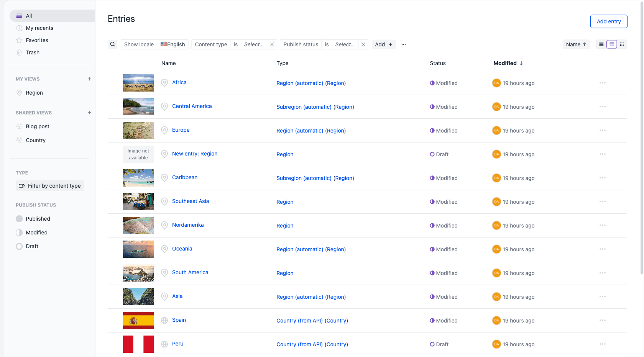
Task: Open row actions for Caribbean entry
Action: point(603,178)
